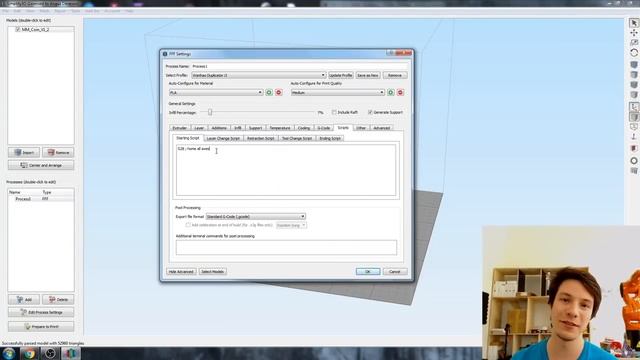Switch to the Other tab
This screenshot has height=360, width=640.
(x=361, y=128)
